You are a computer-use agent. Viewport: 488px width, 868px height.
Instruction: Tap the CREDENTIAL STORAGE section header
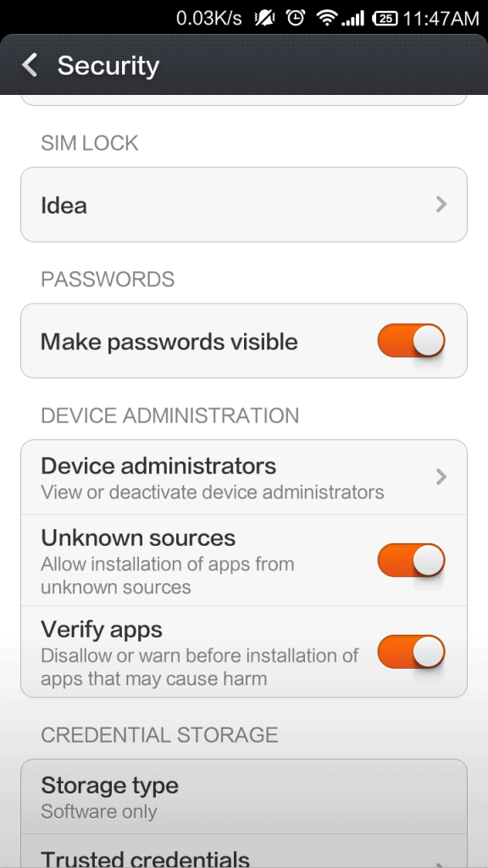[159, 735]
